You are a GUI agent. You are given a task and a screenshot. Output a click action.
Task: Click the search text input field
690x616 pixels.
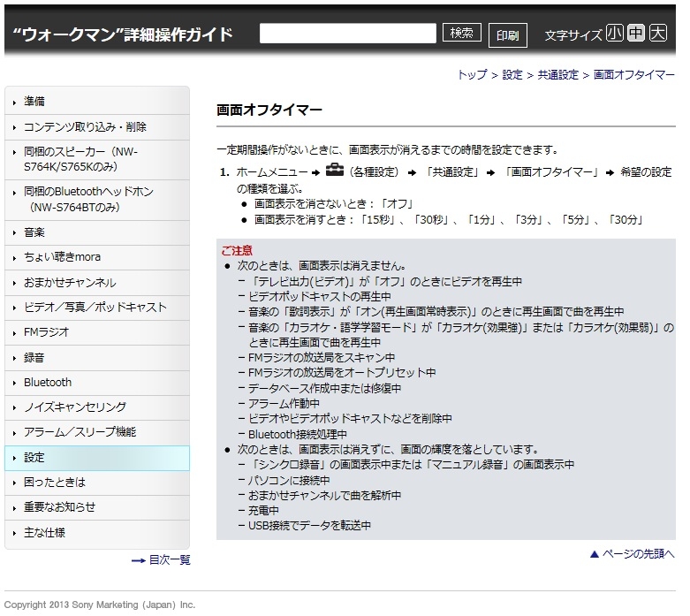pyautogui.click(x=347, y=34)
